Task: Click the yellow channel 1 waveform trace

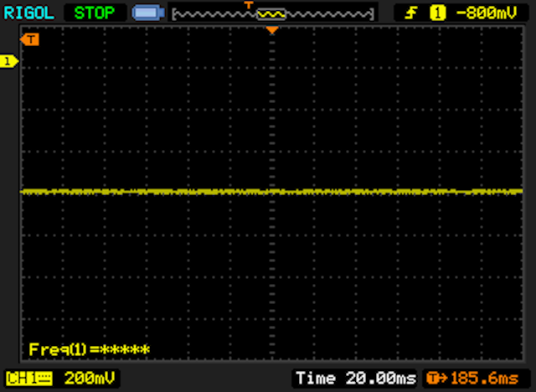Action: (x=271, y=192)
